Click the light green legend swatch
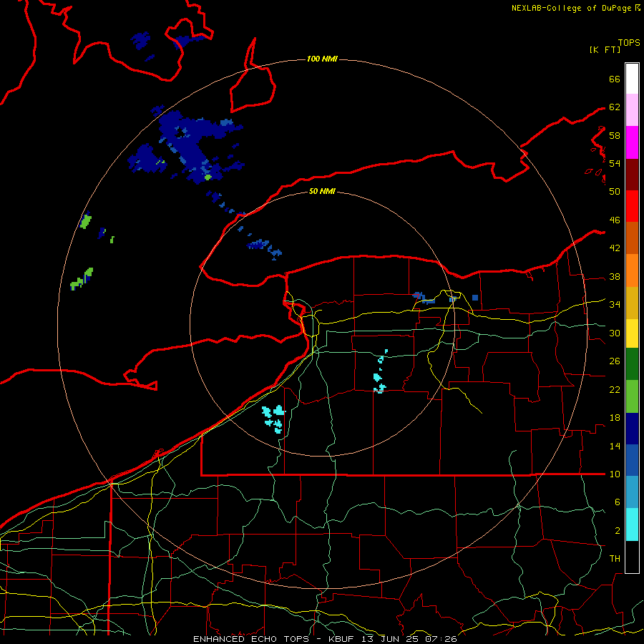The image size is (644, 644). tap(632, 396)
